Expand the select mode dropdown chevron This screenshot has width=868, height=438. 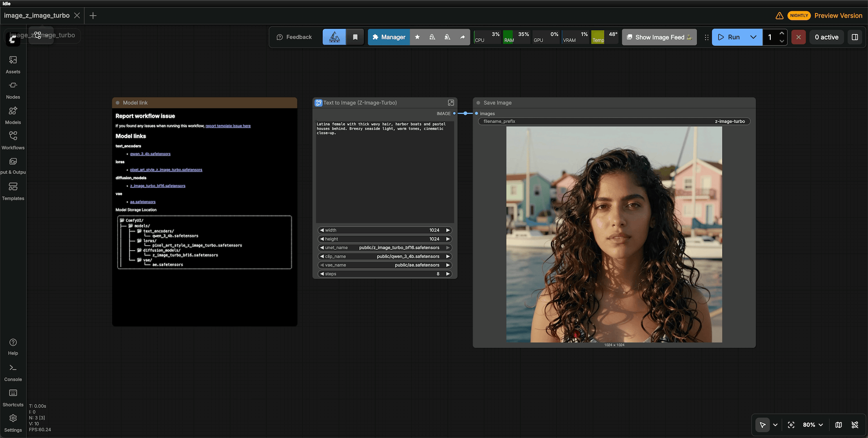tap(775, 425)
